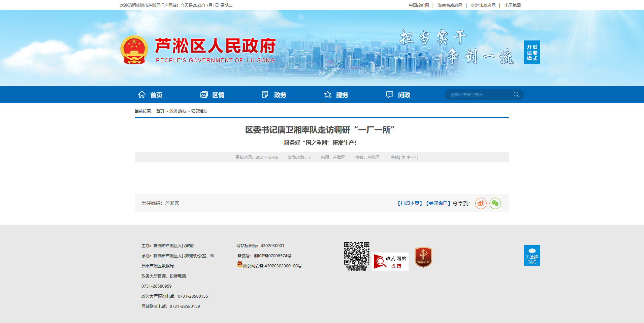
Task: Open the 服务 navigation menu
Action: [x=336, y=95]
